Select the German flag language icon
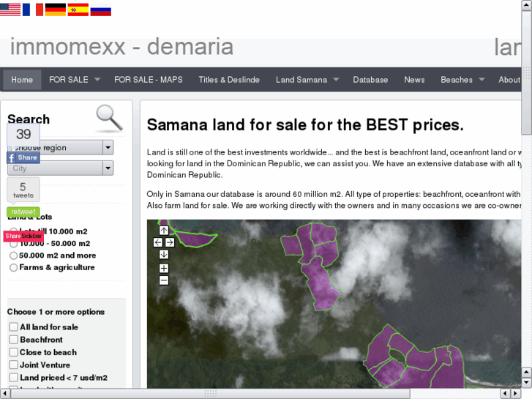Image resolution: width=532 pixels, height=399 pixels. [x=56, y=10]
